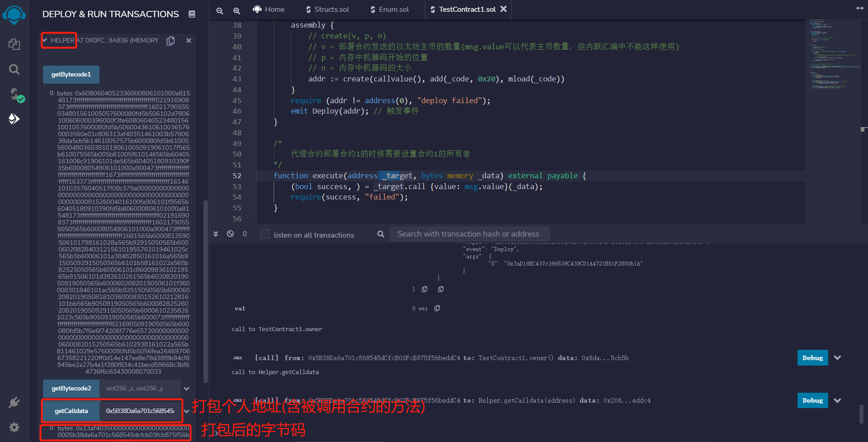Screen dimensions: 868x442
Task: Switch to the Home tab
Action: tap(269, 10)
